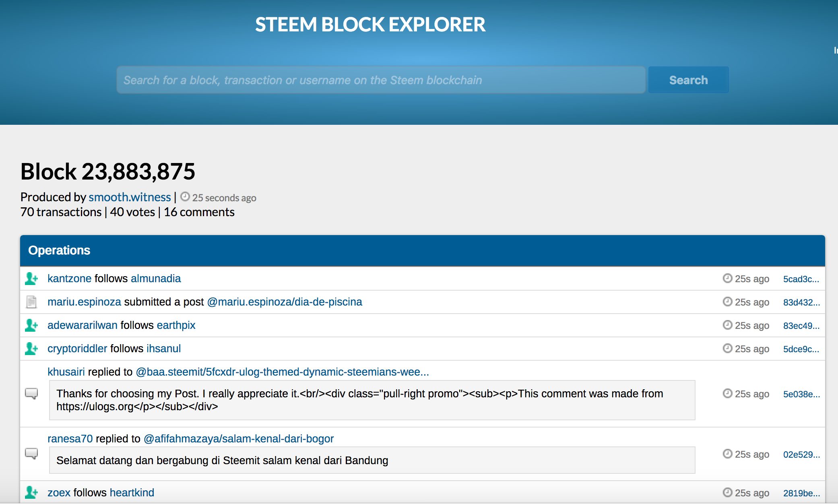Click the STEEM BLOCK EXPLORER title
Image resolution: width=838 pixels, height=504 pixels.
370,25
